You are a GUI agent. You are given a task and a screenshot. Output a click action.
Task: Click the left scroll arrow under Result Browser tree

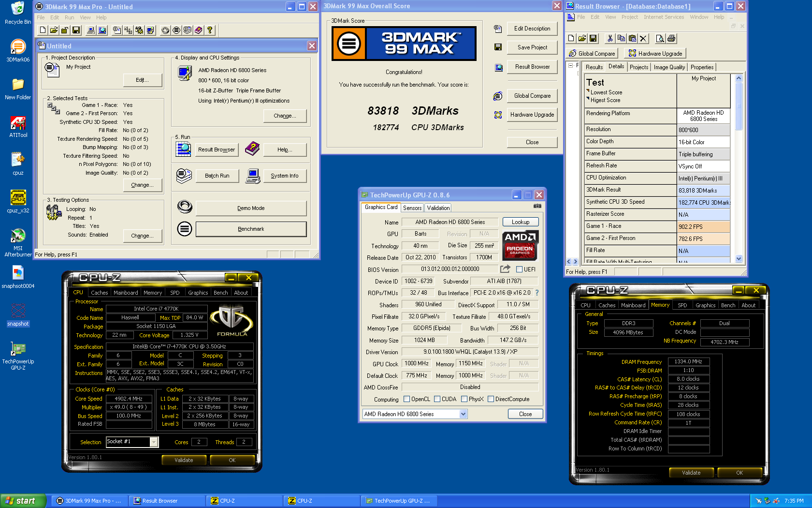tap(569, 262)
